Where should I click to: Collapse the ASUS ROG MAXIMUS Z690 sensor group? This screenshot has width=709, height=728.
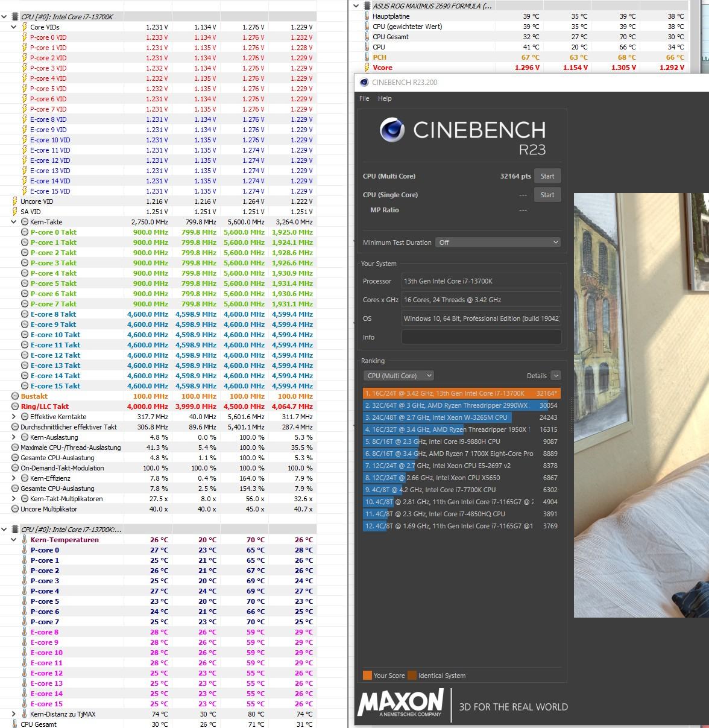356,6
